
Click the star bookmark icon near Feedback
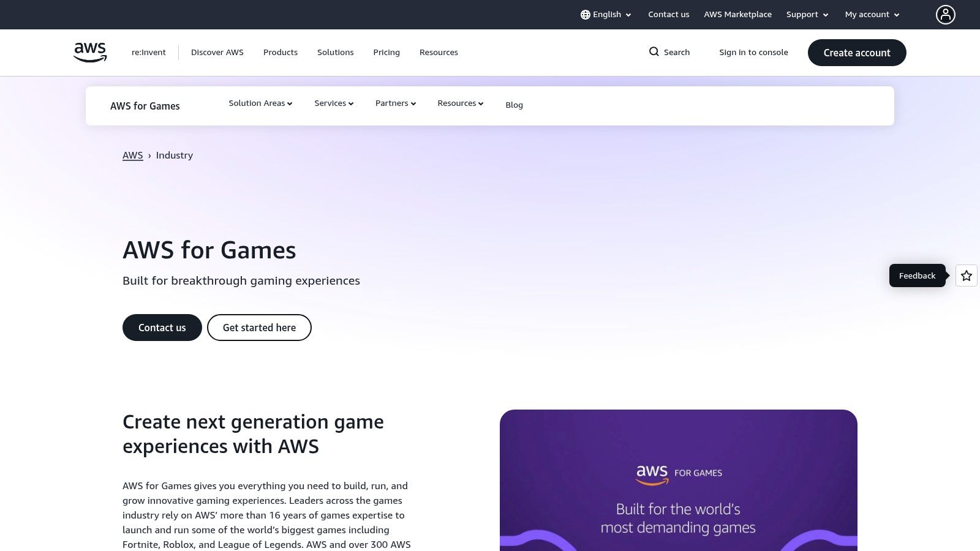click(966, 275)
